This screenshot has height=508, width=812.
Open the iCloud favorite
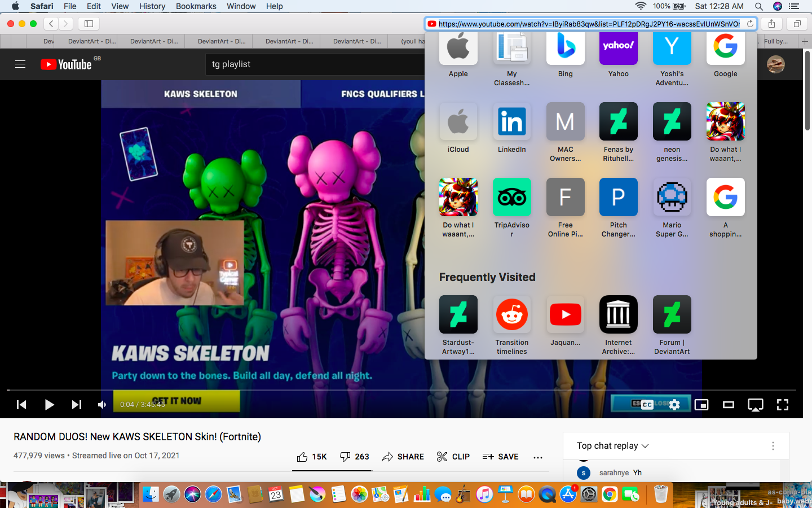click(x=458, y=121)
